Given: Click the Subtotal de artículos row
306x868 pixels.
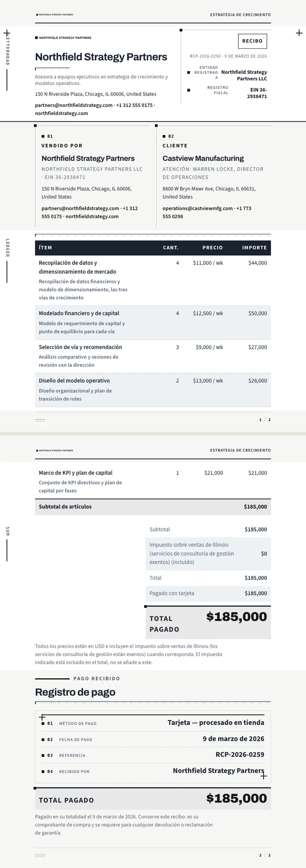Looking at the screenshot, I should pos(153,507).
